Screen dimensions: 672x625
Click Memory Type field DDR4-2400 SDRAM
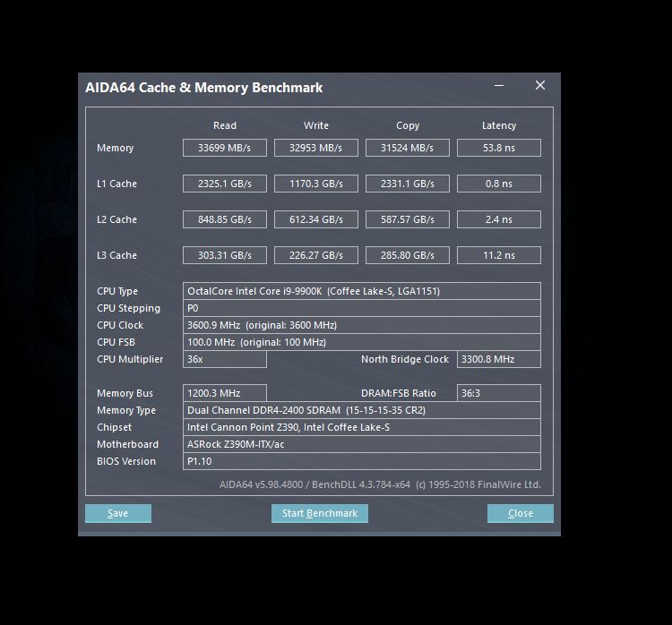tap(362, 410)
